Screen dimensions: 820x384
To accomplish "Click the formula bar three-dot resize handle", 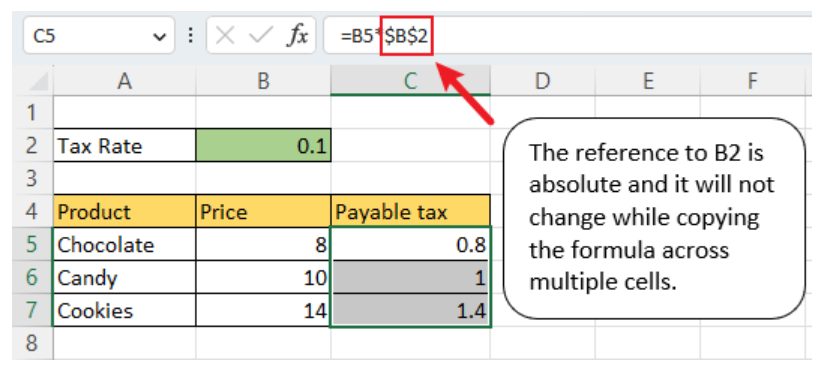I will (190, 36).
